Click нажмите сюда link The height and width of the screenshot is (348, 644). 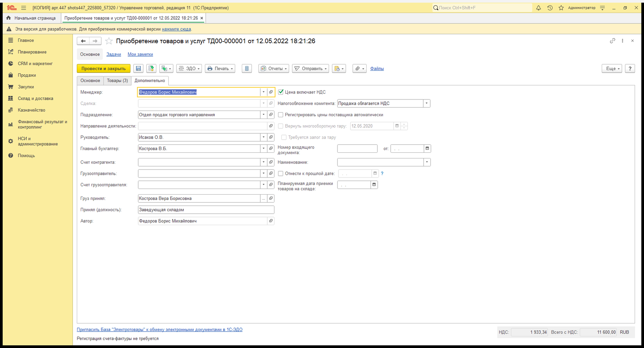click(176, 29)
